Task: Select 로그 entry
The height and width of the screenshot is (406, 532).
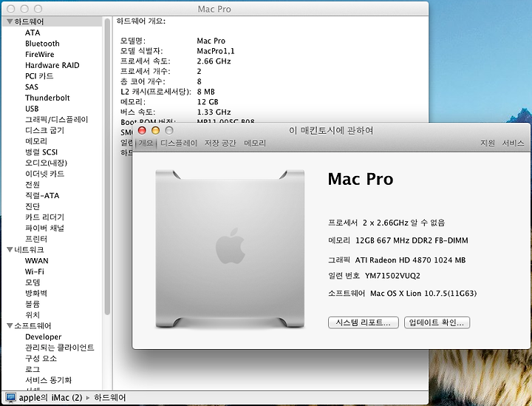Action: pyautogui.click(x=33, y=369)
